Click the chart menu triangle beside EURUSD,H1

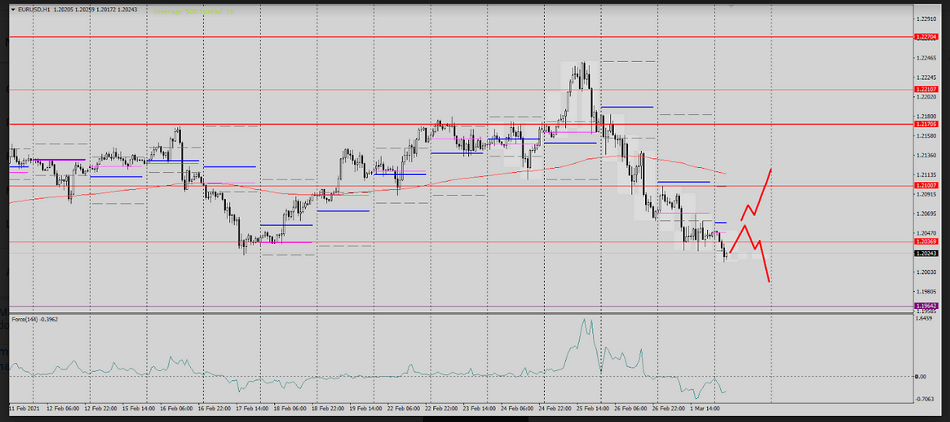(x=12, y=11)
